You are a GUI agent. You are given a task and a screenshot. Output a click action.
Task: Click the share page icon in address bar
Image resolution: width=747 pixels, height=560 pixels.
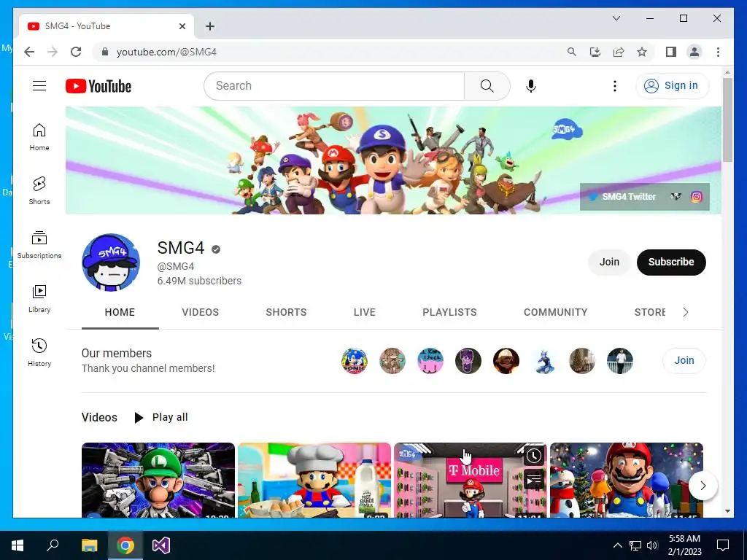point(619,52)
